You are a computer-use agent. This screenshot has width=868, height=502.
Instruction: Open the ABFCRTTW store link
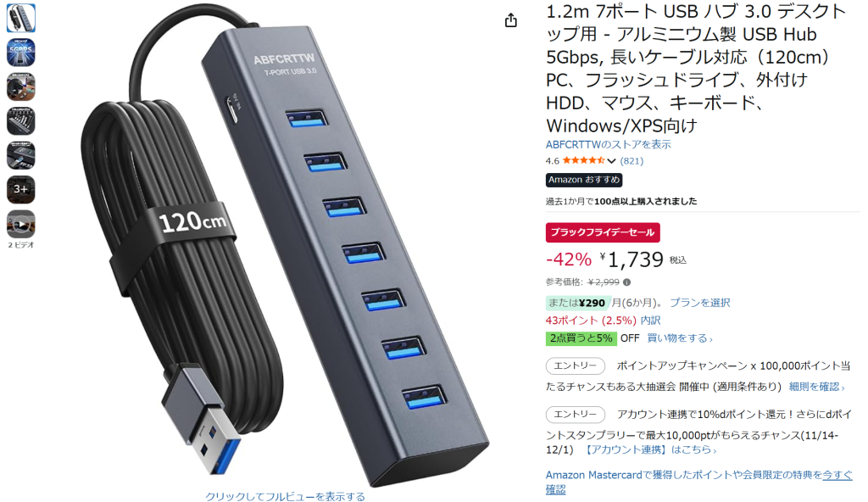(608, 145)
